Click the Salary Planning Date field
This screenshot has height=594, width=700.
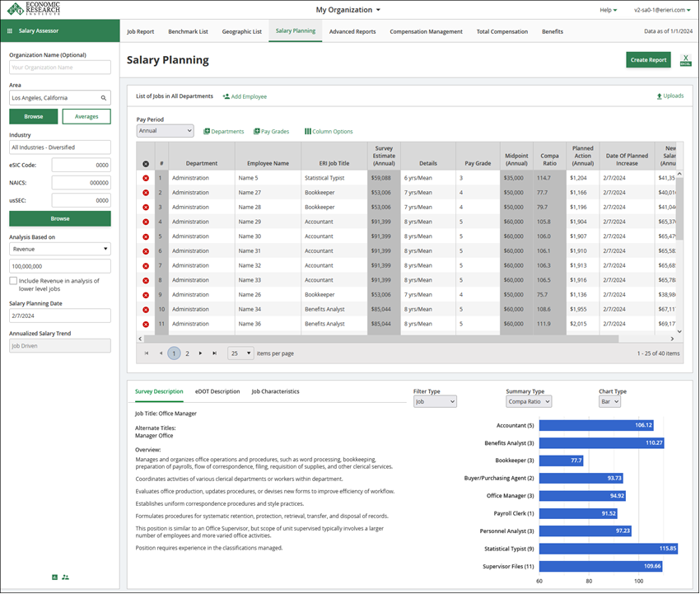click(60, 316)
